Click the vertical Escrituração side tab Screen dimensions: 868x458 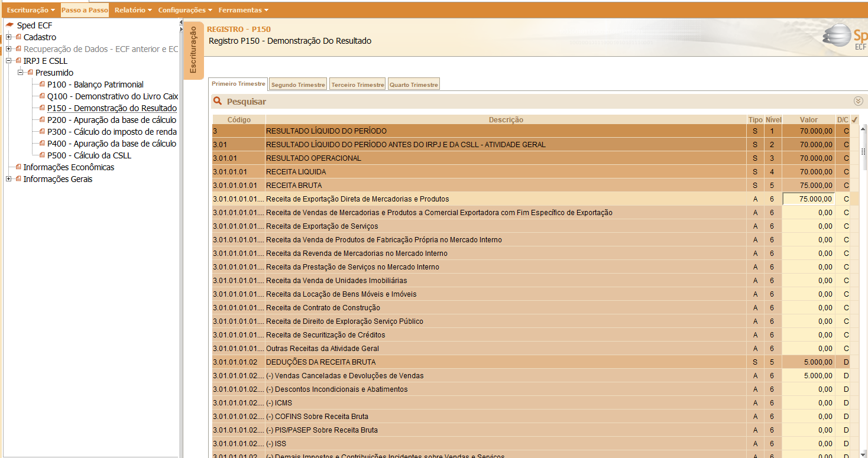coord(193,50)
